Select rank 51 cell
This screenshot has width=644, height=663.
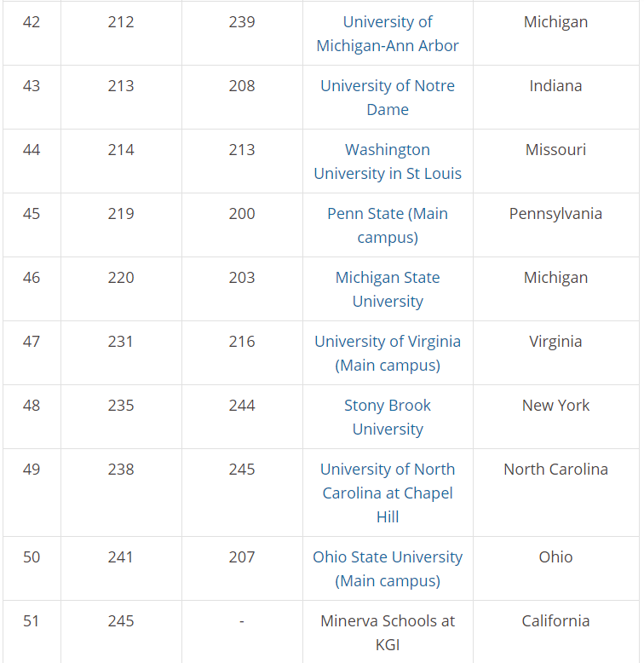click(x=32, y=632)
